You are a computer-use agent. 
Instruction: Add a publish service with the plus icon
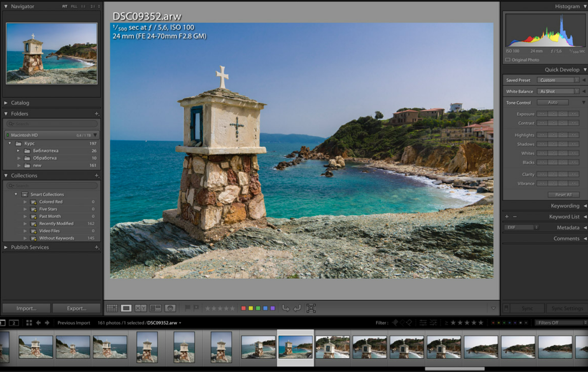coord(97,247)
